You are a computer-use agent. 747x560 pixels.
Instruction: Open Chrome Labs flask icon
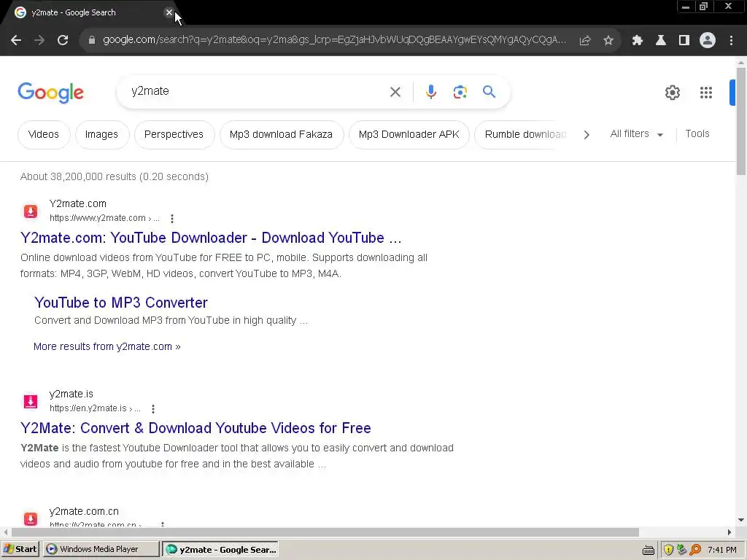[661, 41]
